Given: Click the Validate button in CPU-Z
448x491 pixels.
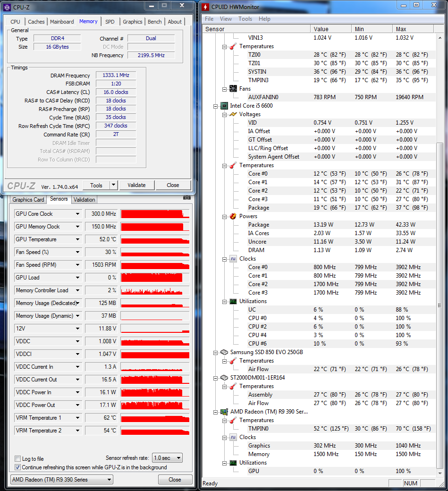Looking at the screenshot, I should pyautogui.click(x=136, y=185).
